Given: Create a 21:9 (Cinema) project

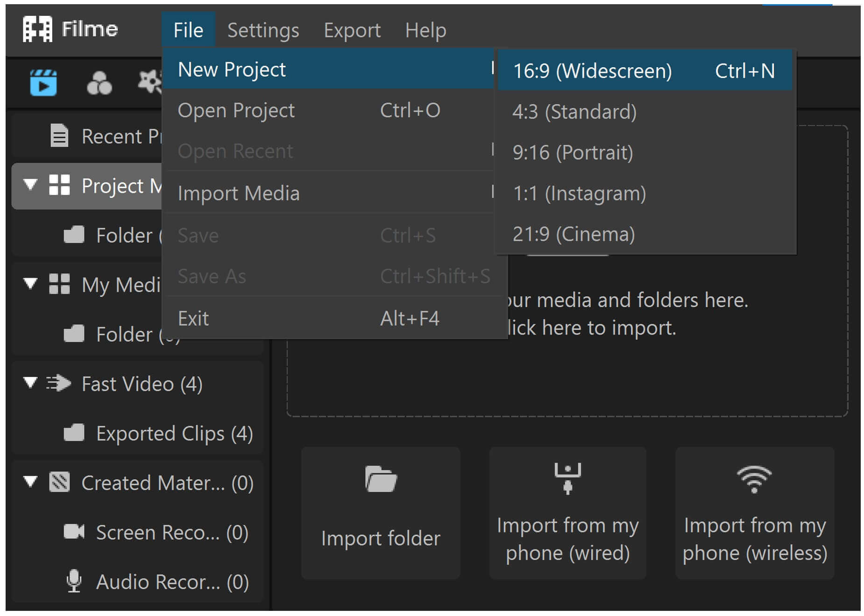Looking at the screenshot, I should pos(644,233).
